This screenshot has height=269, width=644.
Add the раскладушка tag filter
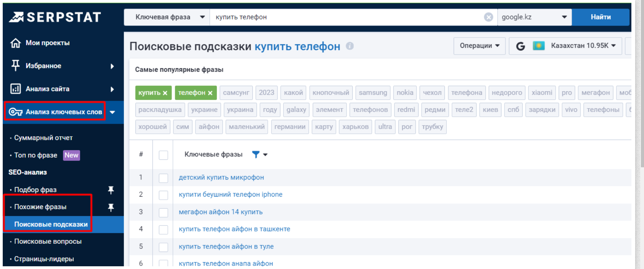(160, 110)
